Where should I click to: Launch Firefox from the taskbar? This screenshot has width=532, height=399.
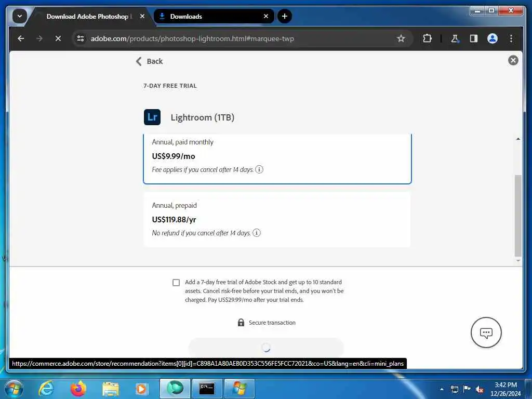pyautogui.click(x=78, y=389)
